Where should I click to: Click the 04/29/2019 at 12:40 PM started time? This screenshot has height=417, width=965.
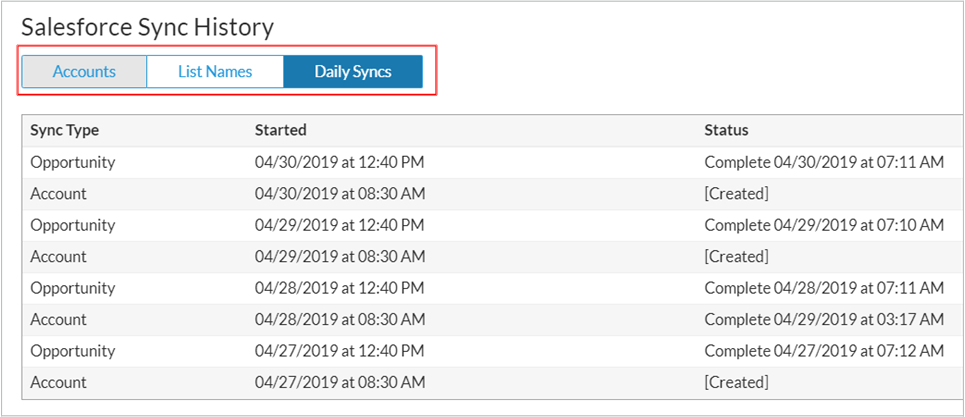340,225
